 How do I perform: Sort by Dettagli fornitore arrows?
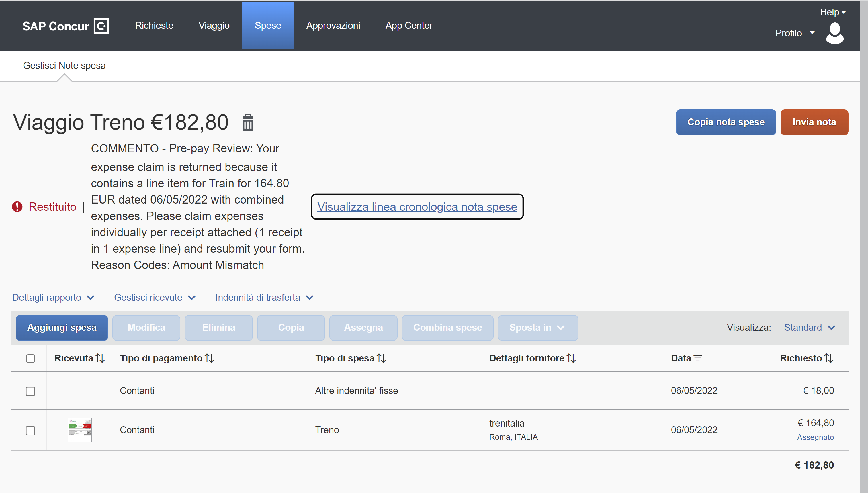[x=571, y=358]
